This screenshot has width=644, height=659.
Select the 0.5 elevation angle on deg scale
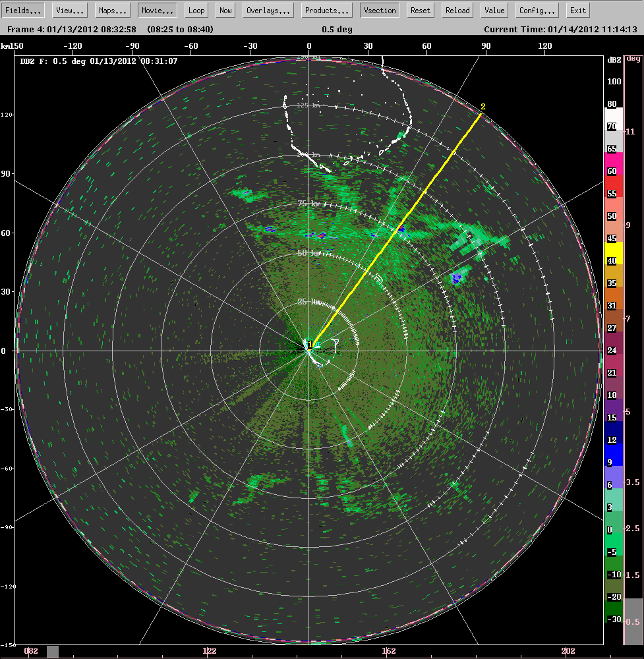(631, 621)
